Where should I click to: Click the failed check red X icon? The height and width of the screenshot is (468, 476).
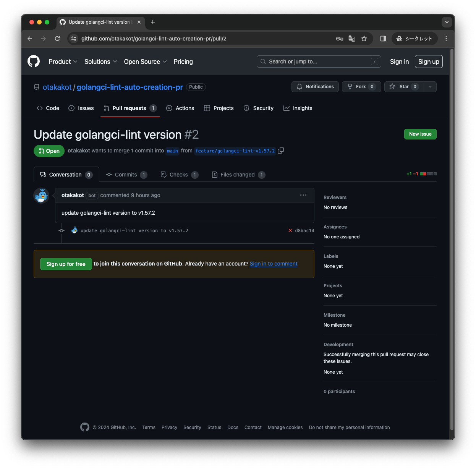tap(290, 230)
